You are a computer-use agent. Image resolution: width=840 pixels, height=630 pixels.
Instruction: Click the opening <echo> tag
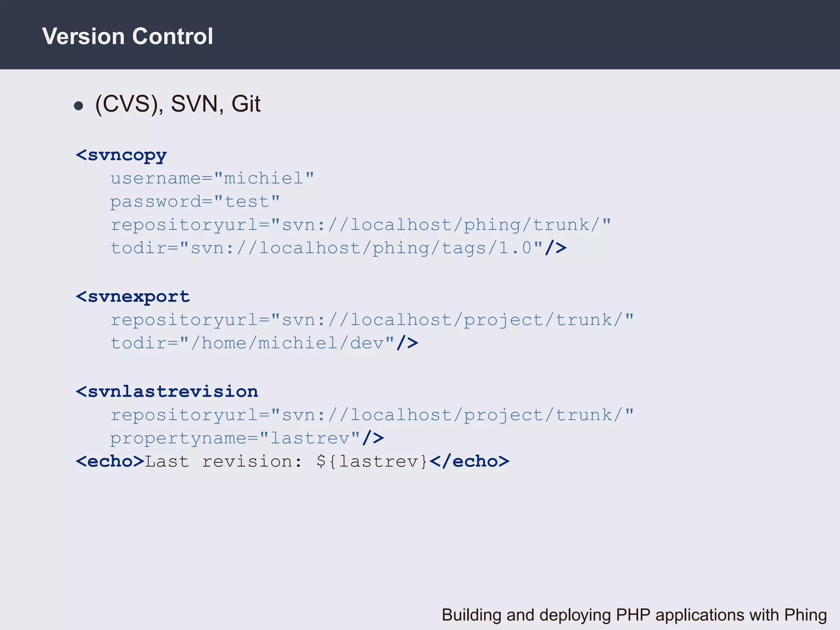tap(110, 461)
